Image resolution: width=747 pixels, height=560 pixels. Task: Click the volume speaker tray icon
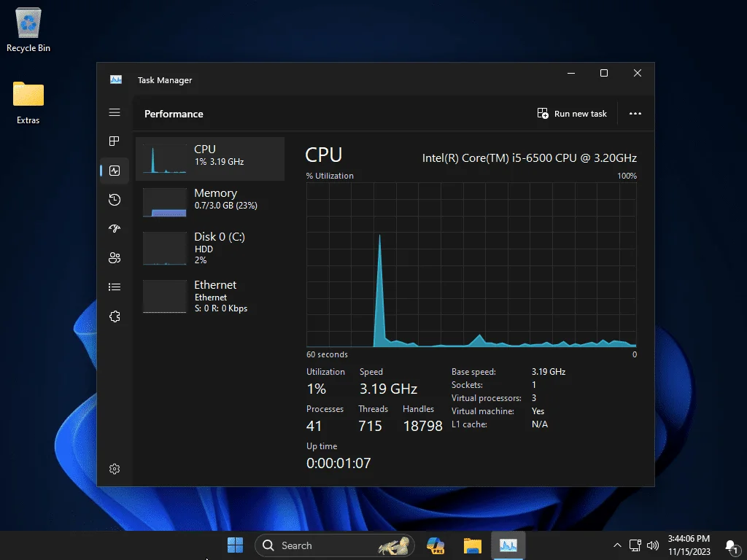(x=653, y=545)
